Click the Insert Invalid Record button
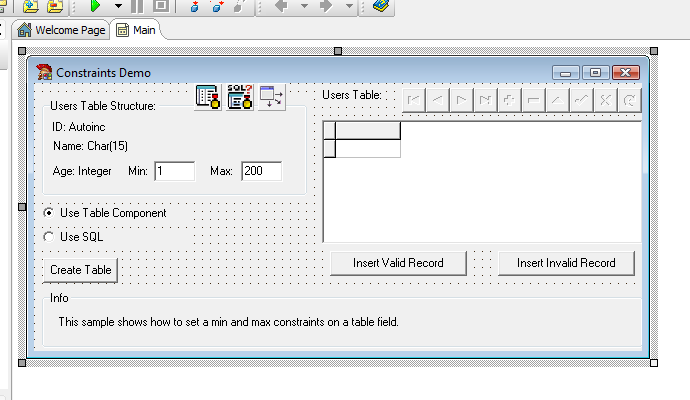 566,263
